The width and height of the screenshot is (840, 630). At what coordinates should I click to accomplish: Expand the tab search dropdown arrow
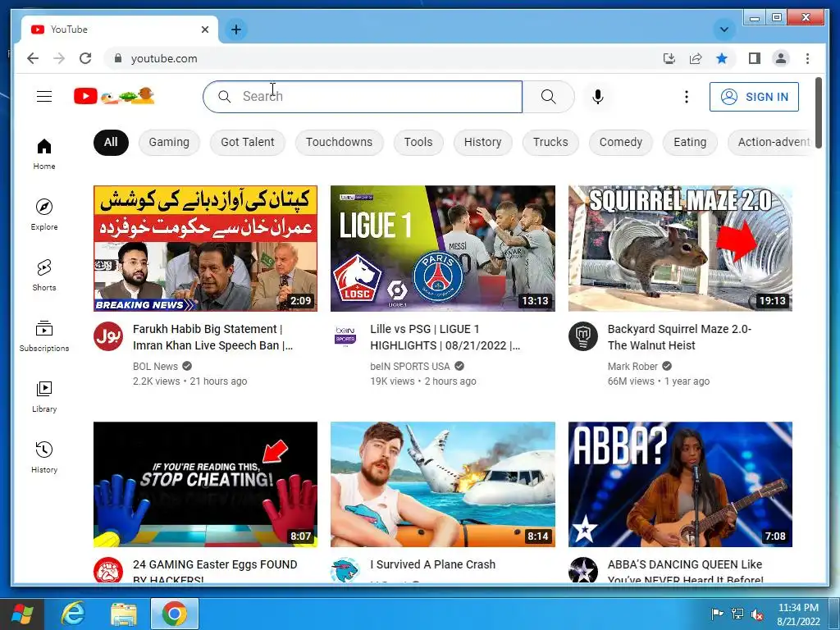click(x=724, y=30)
